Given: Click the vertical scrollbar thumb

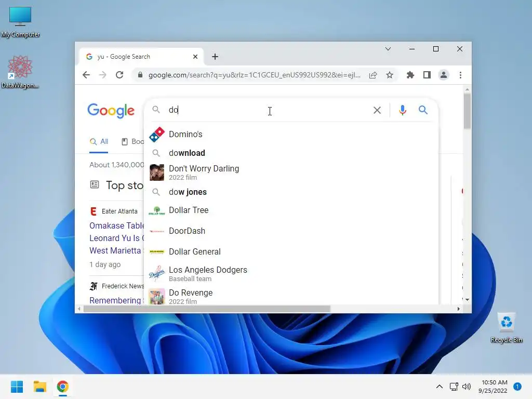Looking at the screenshot, I should [x=467, y=111].
